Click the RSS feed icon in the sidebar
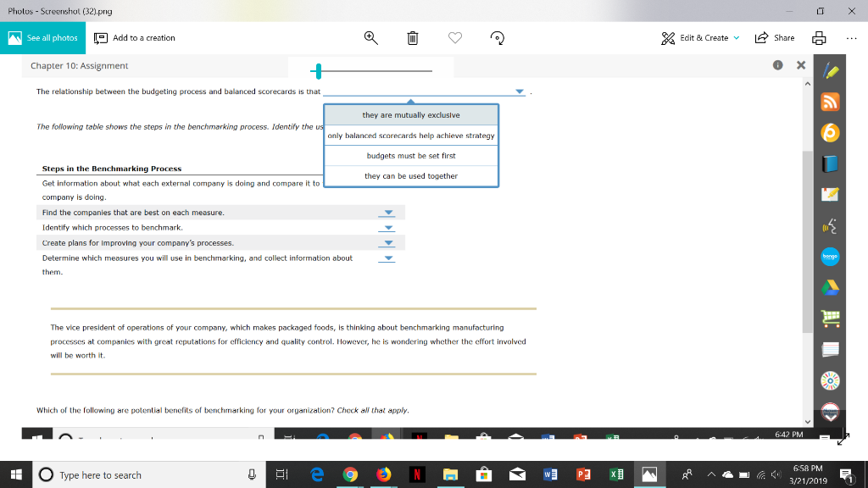The width and height of the screenshot is (868, 488). click(831, 101)
